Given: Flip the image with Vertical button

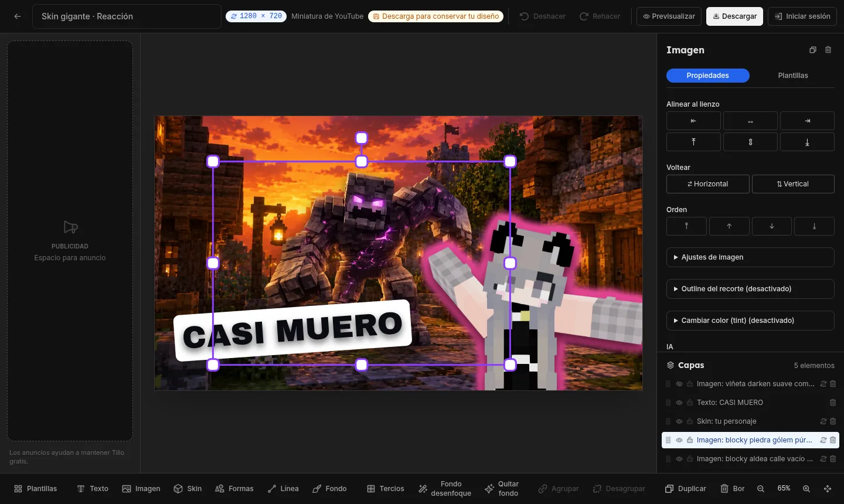Looking at the screenshot, I should 793,184.
